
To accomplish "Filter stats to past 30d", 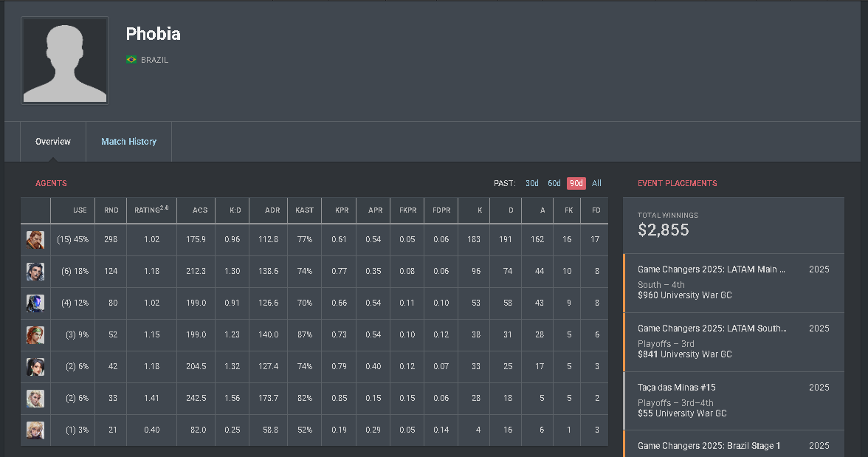I will [x=532, y=183].
